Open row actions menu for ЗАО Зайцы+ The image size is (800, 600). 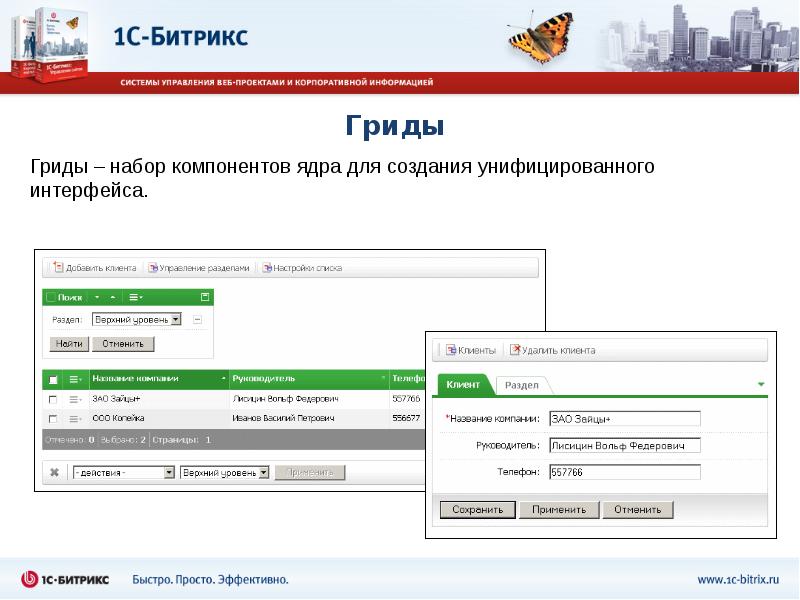click(x=75, y=399)
